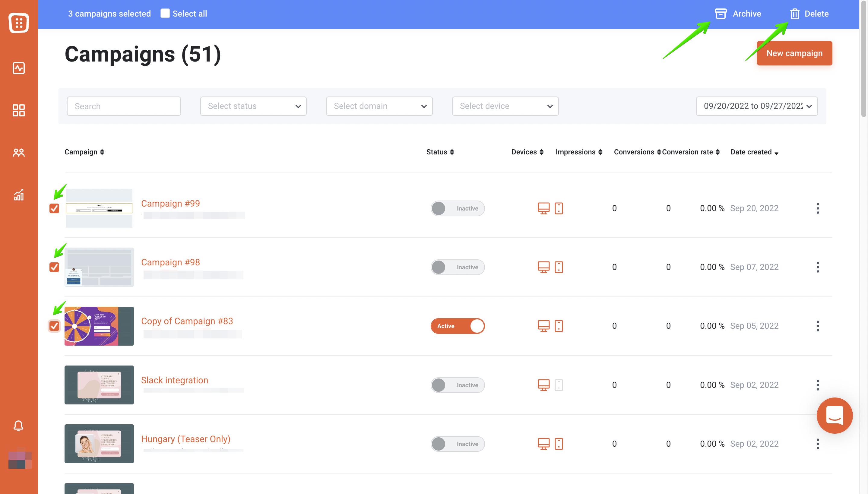Open notifications bell icon
Viewport: 868px width, 494px height.
19,426
